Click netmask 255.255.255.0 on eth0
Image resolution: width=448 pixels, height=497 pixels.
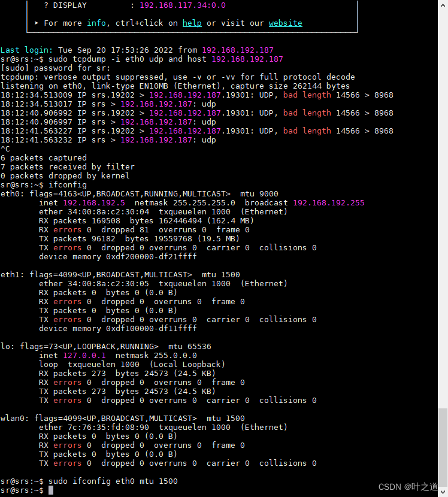[185, 203]
